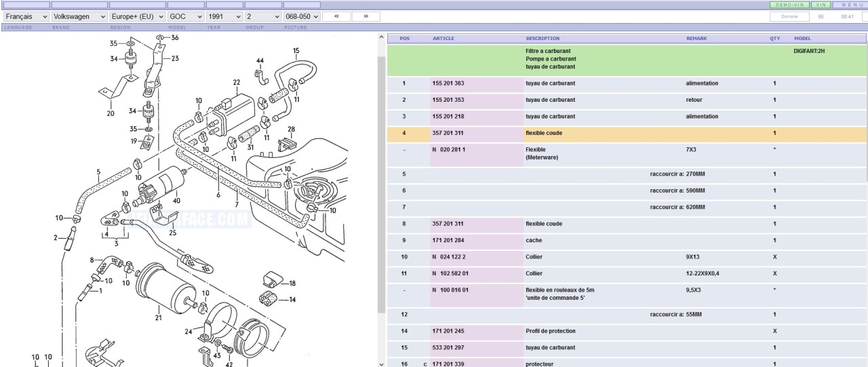868x367 pixels.
Task: Click part number 31 in the diagram
Action: click(250, 147)
